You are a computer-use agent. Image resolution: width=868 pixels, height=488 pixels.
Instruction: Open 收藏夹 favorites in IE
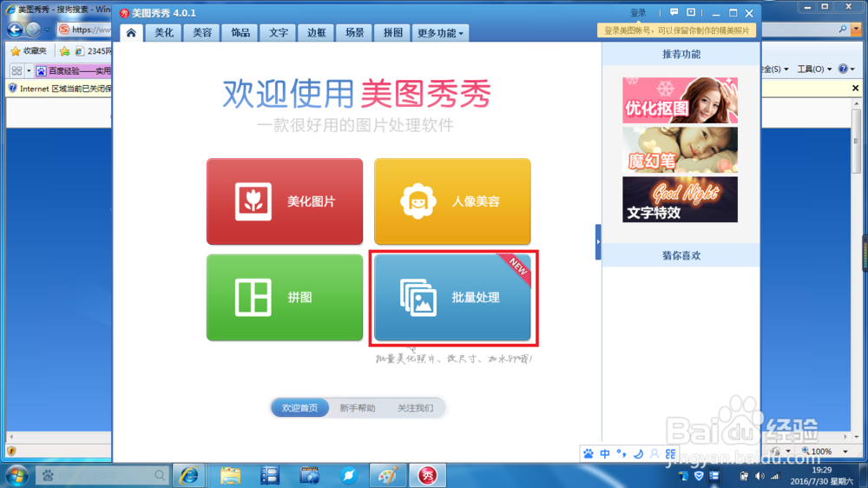pos(29,51)
